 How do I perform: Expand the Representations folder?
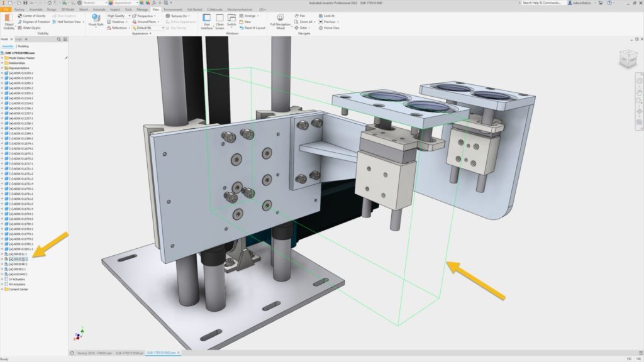[2, 68]
